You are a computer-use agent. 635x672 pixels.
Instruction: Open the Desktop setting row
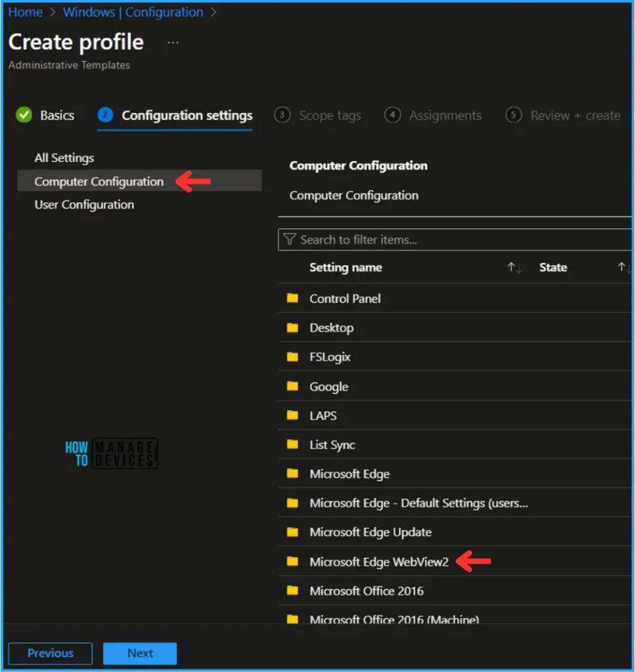pyautogui.click(x=454, y=327)
